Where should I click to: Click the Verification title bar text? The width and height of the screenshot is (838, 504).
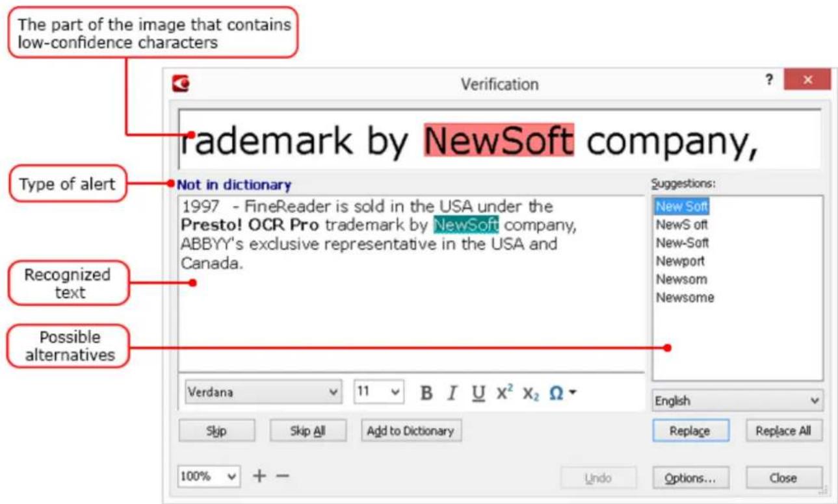click(x=499, y=84)
